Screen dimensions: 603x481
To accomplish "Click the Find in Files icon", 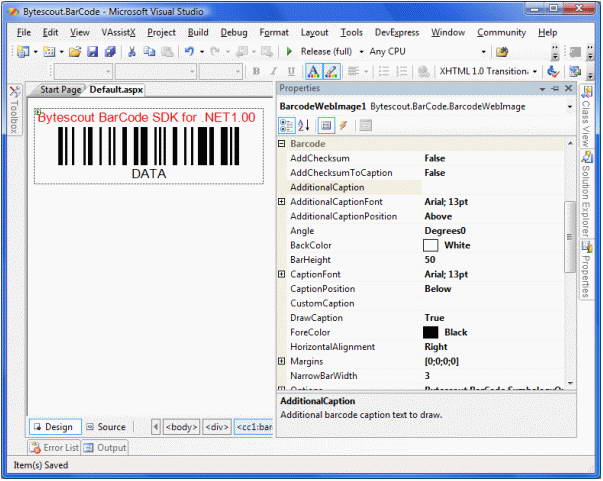I will [x=501, y=52].
